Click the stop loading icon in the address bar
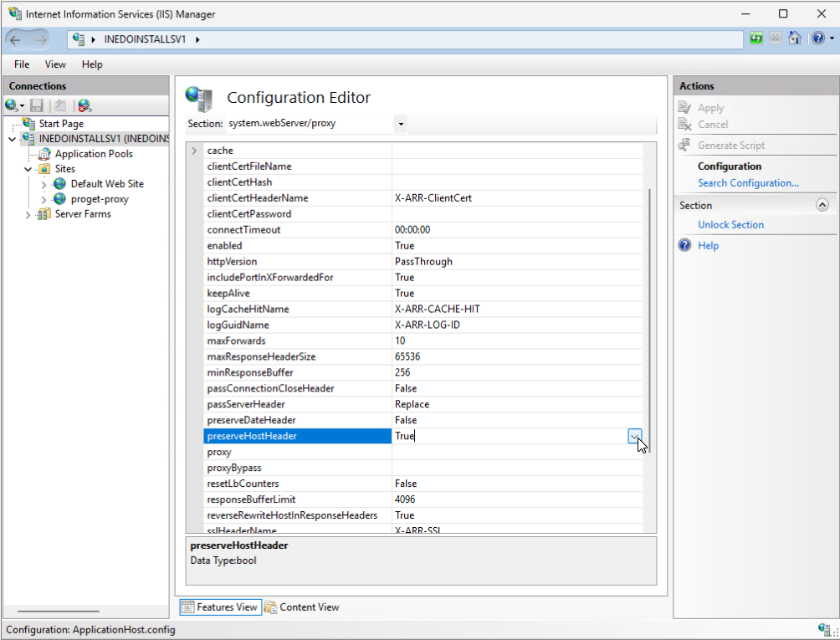 [x=776, y=38]
